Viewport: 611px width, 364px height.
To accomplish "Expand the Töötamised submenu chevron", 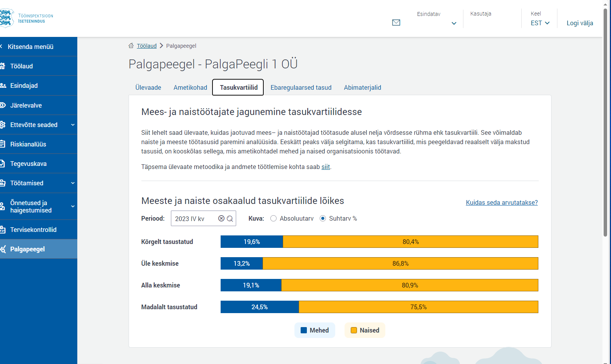I will coord(73,183).
